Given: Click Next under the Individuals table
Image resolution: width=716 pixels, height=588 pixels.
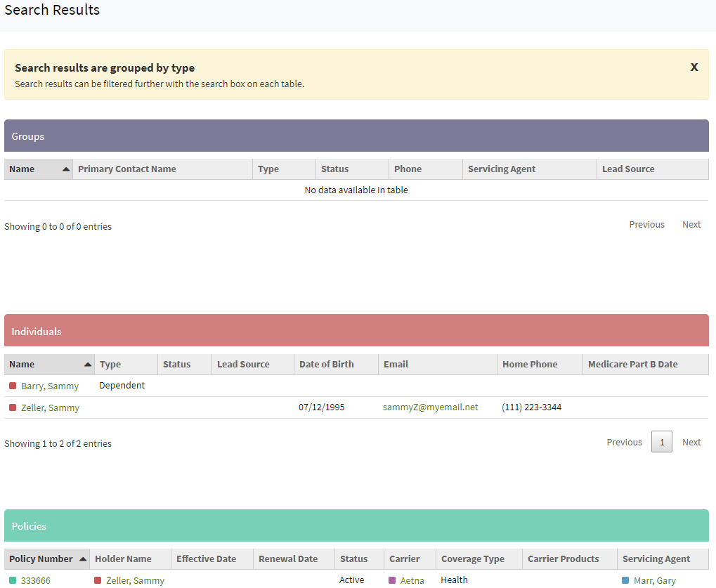Looking at the screenshot, I should pyautogui.click(x=691, y=442).
